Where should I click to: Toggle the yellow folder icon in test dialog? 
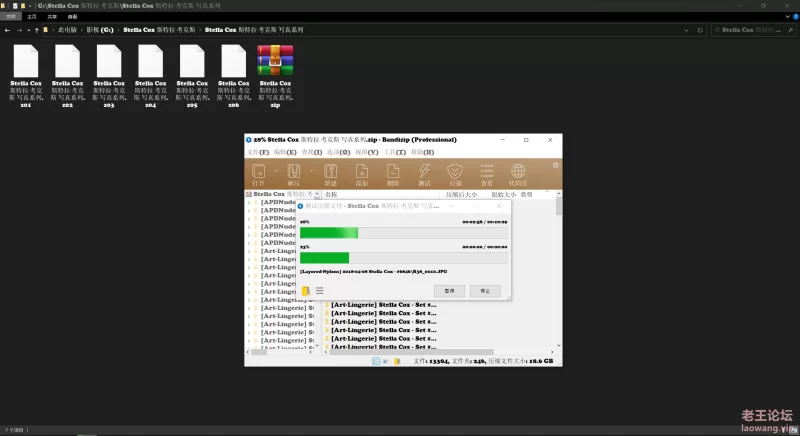(x=306, y=291)
